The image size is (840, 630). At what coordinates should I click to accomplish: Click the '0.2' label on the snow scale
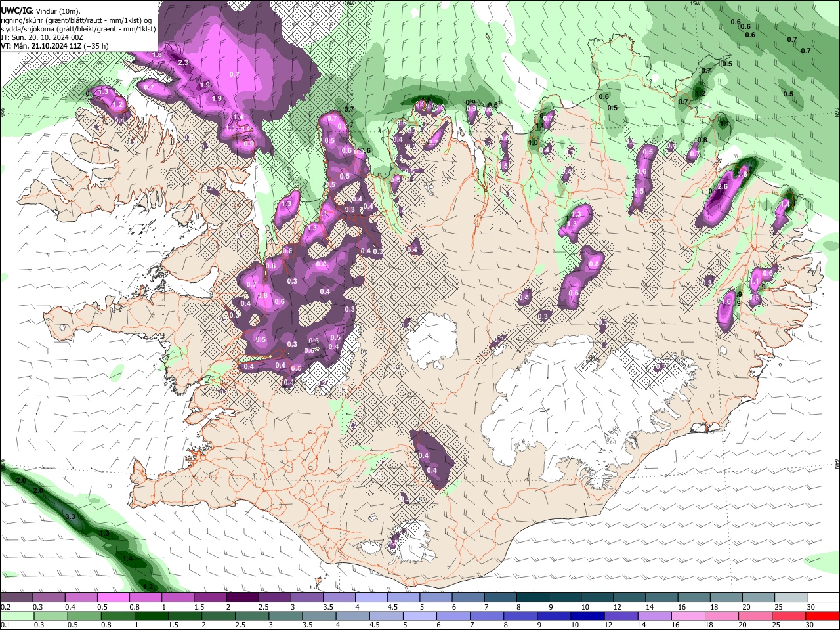coord(5,607)
